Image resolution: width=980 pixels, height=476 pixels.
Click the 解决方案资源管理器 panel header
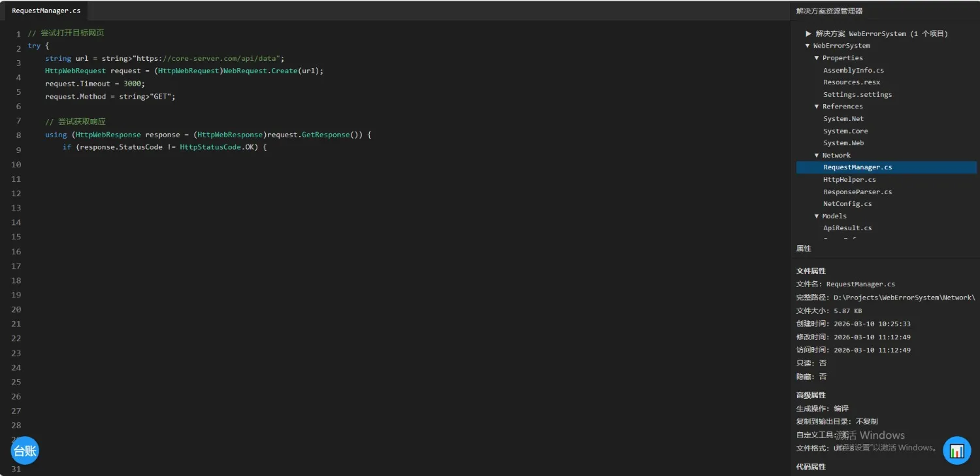pyautogui.click(x=829, y=11)
